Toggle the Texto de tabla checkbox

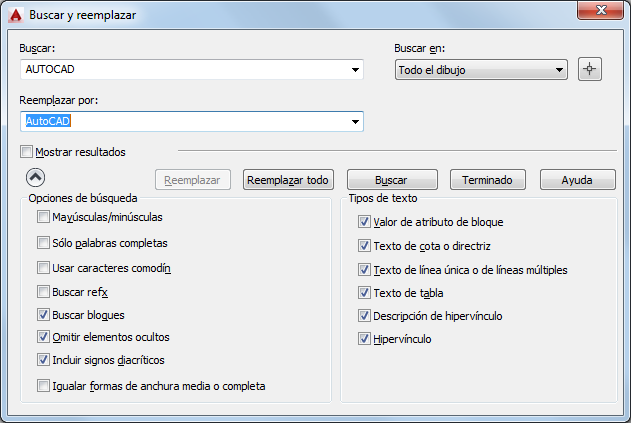click(x=364, y=293)
